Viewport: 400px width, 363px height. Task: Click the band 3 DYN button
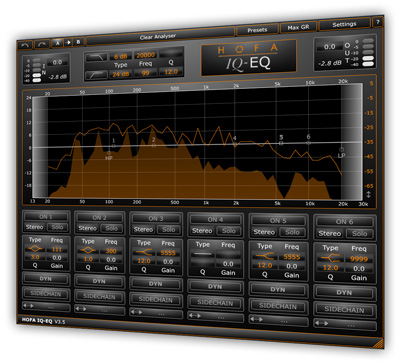click(156, 284)
